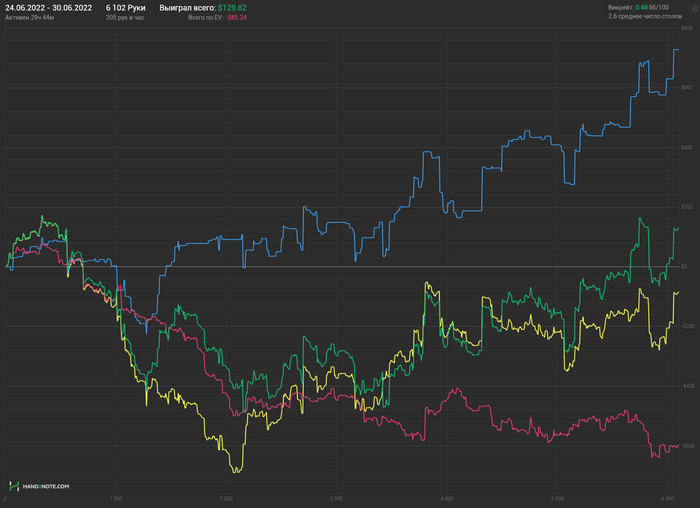Select the Всего по EV -$85.24 value
The image size is (700, 508).
coord(217,18)
